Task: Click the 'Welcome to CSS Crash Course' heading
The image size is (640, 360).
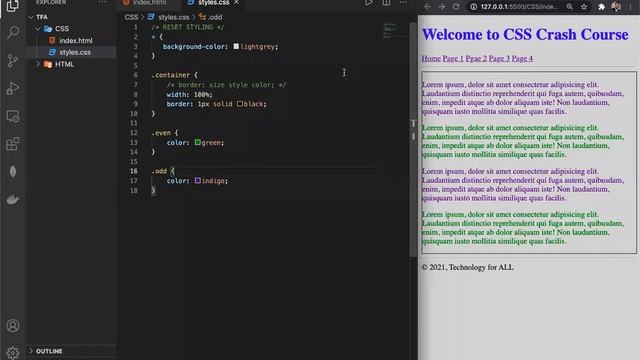Action: [x=525, y=34]
